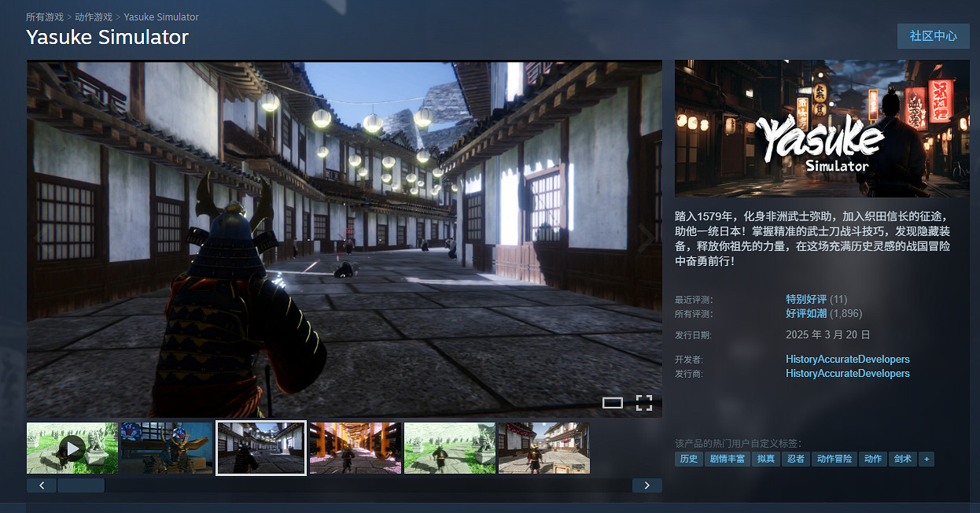Viewport: 980px width, 513px height.
Task: Select the samurai armor close-up thumbnail
Action: 166,448
